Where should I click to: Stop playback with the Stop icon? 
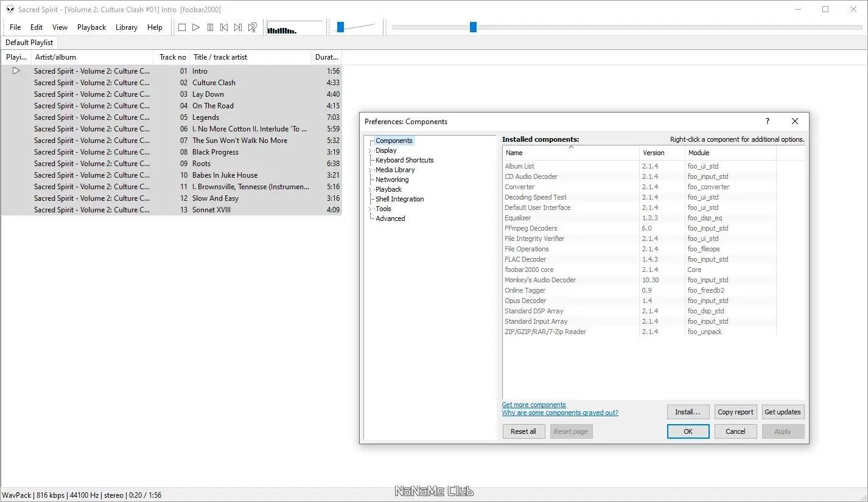(182, 27)
